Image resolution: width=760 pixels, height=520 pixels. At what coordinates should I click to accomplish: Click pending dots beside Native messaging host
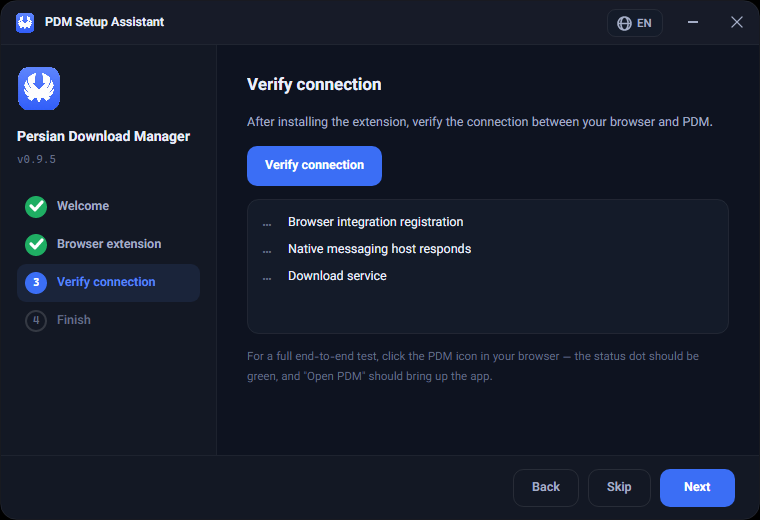[x=267, y=252]
